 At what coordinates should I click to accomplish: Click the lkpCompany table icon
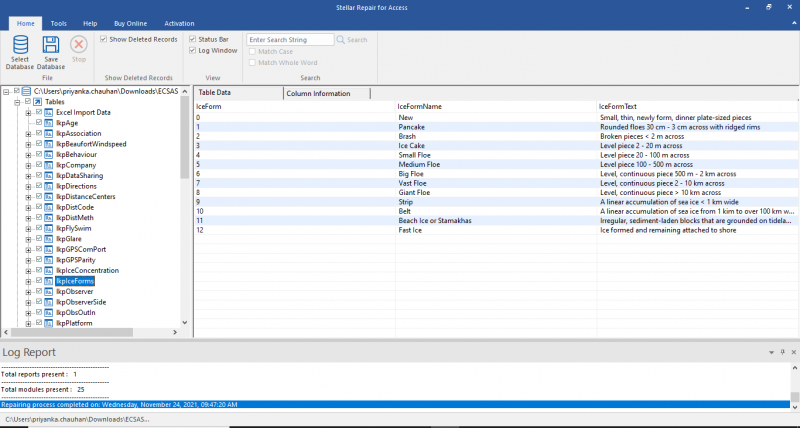click(48, 165)
